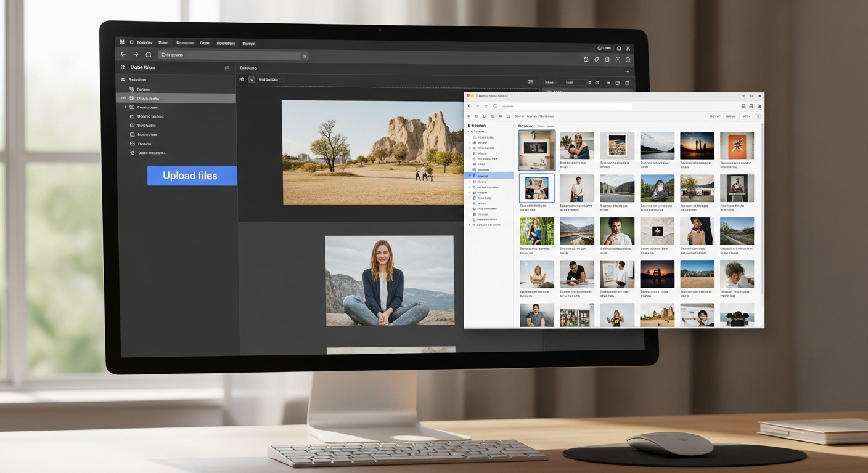Click the grid icon at far left of dark menu bar
This screenshot has height=473, width=868.
click(122, 42)
